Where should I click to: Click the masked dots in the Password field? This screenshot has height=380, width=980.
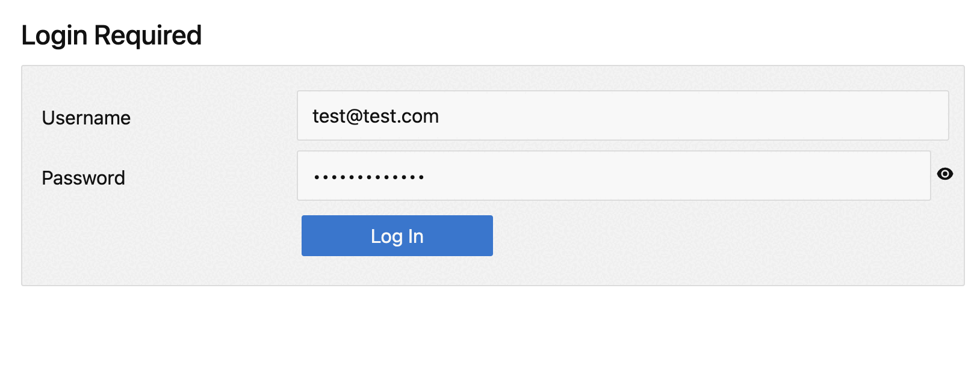pos(368,177)
